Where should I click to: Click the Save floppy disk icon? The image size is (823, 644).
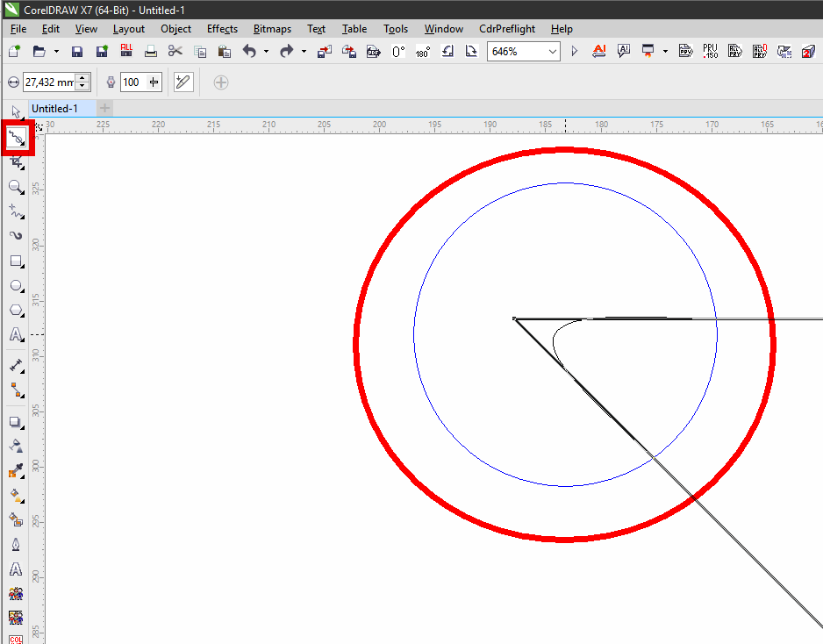click(x=77, y=52)
